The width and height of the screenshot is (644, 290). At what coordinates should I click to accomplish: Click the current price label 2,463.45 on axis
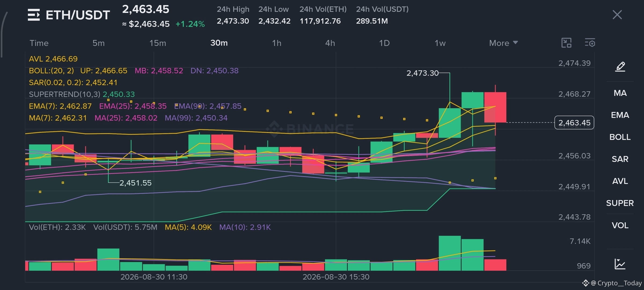[x=574, y=123]
